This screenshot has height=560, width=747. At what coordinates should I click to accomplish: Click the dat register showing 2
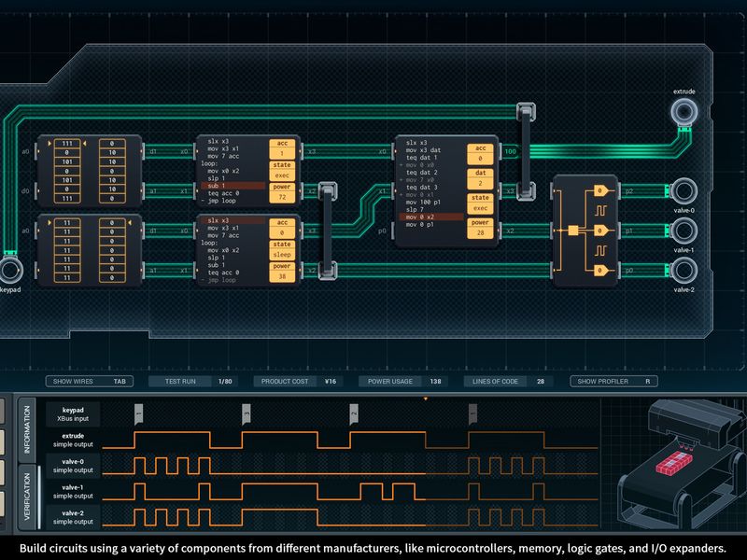[480, 178]
